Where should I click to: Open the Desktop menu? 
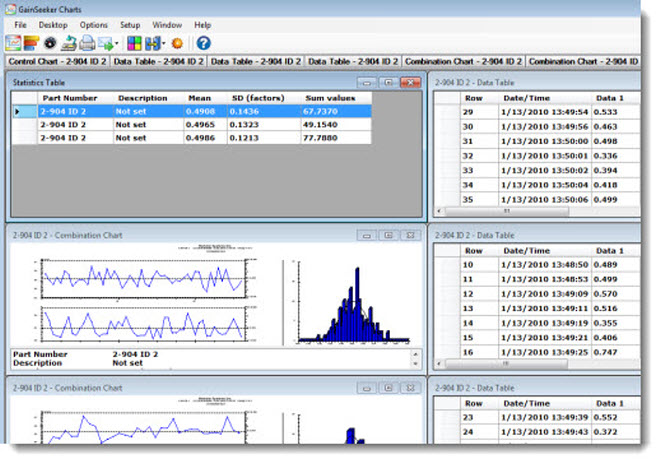pyautogui.click(x=54, y=24)
